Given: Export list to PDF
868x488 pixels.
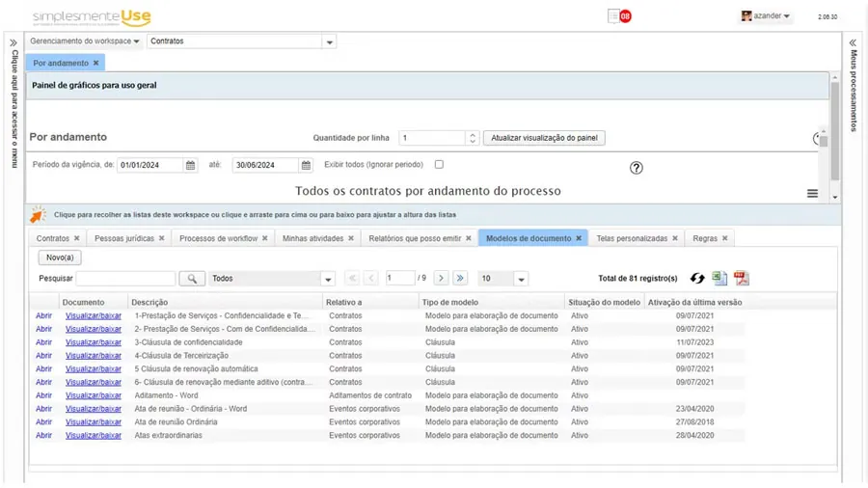Looking at the screenshot, I should click(x=742, y=279).
